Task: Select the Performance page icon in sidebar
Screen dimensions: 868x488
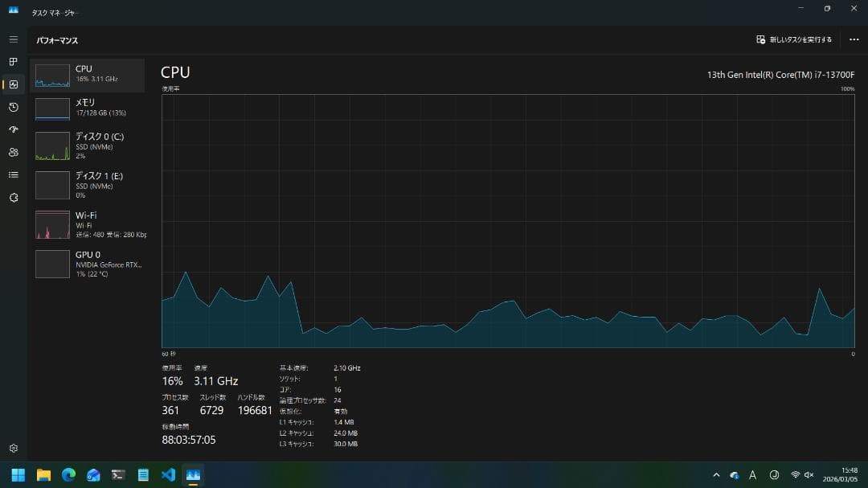Action: pyautogui.click(x=13, y=84)
